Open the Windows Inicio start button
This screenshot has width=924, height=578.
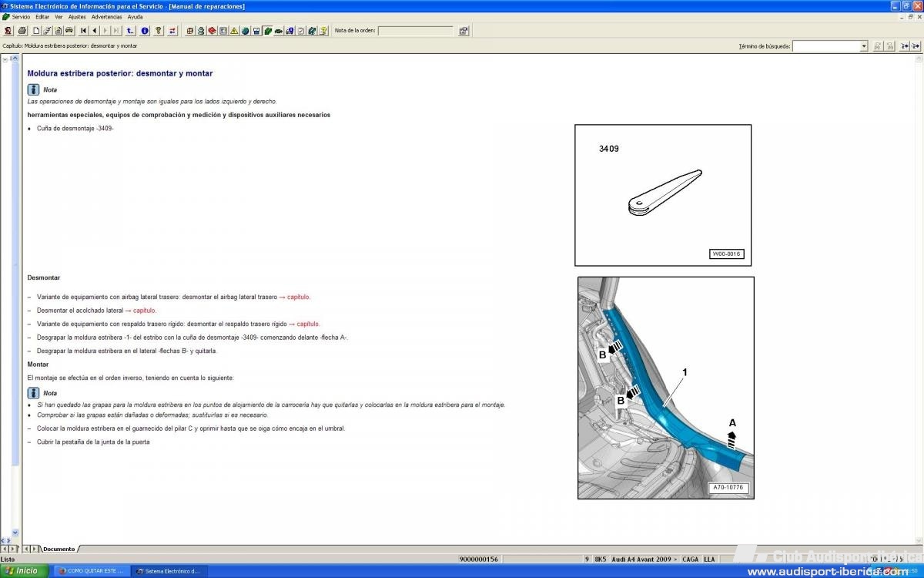pos(23,571)
